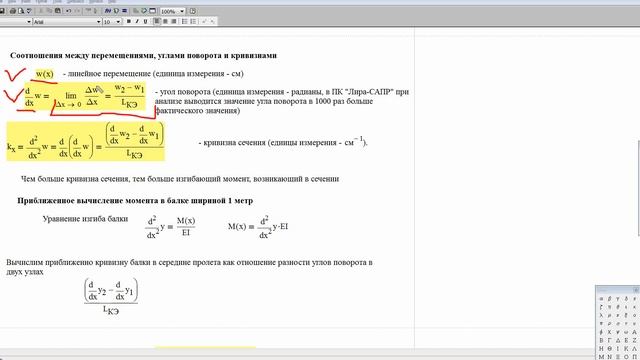Image resolution: width=640 pixels, height=360 pixels.
Task: Insert Greek letter mu from palette
Action: 609,316
